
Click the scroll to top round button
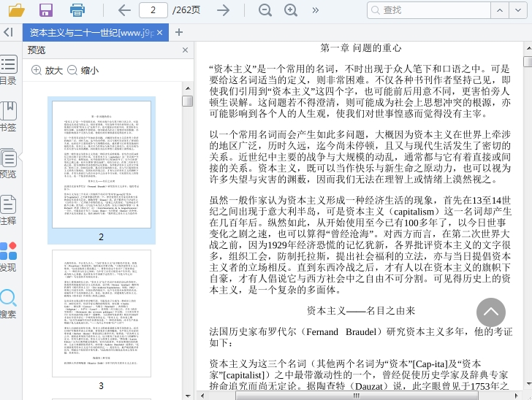(491, 312)
